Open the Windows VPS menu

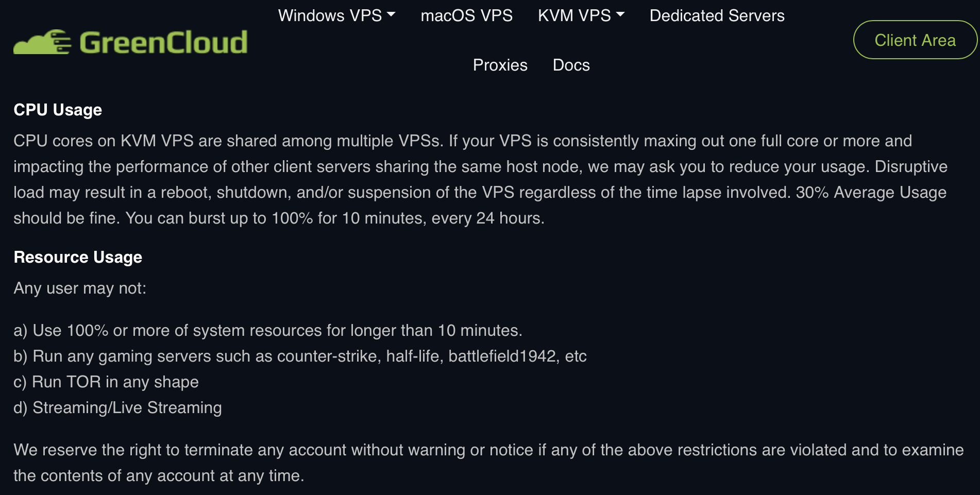tap(330, 15)
